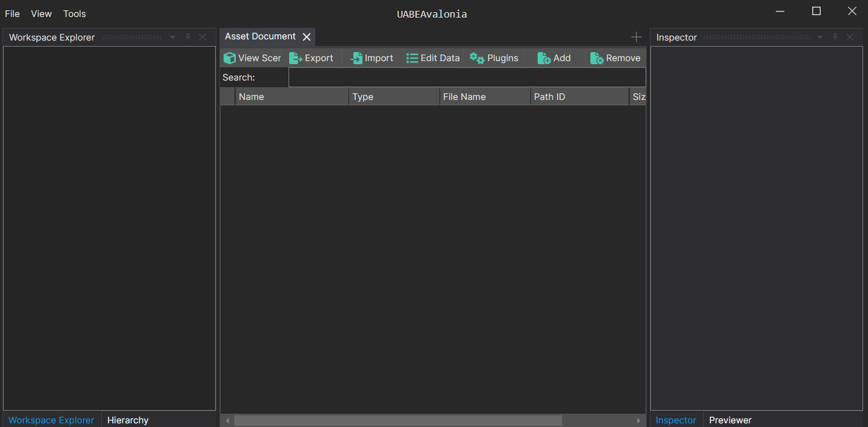The height and width of the screenshot is (427, 868).
Task: Close the Asset Document tab
Action: point(307,37)
